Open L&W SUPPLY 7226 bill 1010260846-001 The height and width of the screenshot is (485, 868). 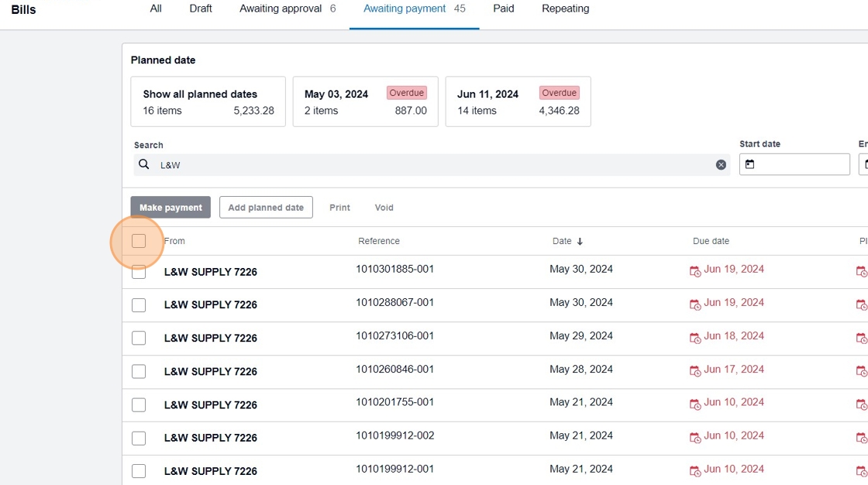point(210,372)
